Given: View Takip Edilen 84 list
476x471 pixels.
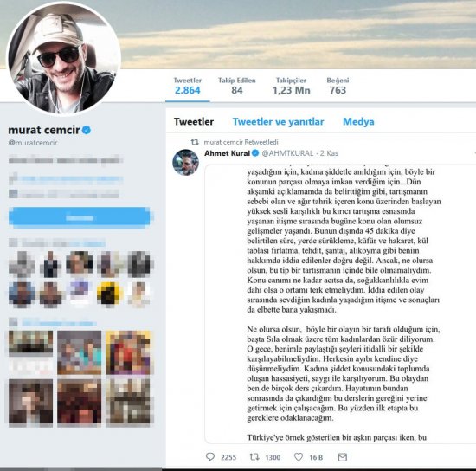Looking at the screenshot, I should click(x=237, y=86).
